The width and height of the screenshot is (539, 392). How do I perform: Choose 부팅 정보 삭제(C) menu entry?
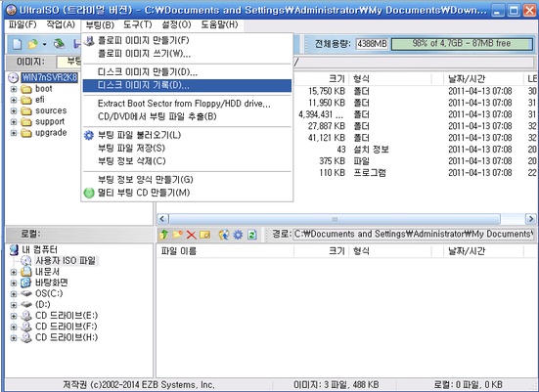188,161
